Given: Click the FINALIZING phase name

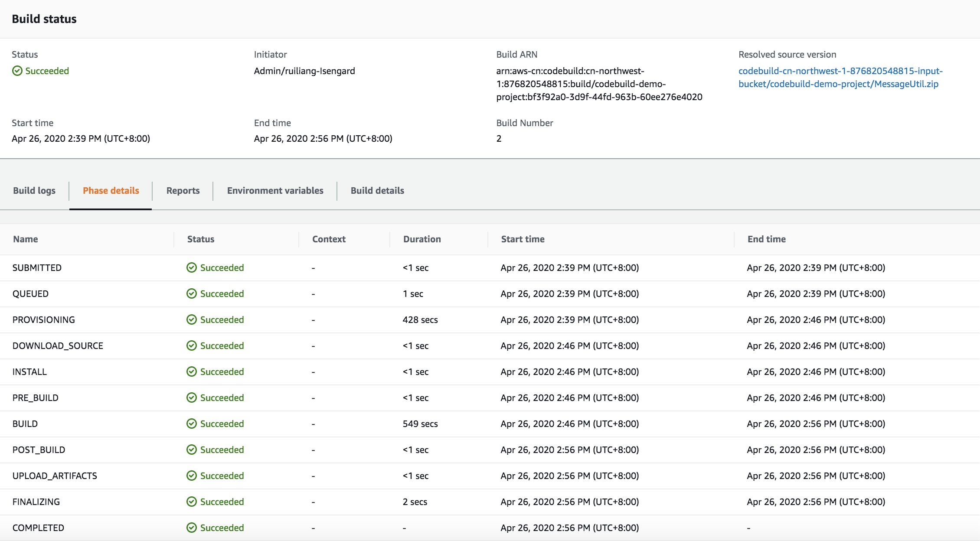Looking at the screenshot, I should [x=36, y=502].
